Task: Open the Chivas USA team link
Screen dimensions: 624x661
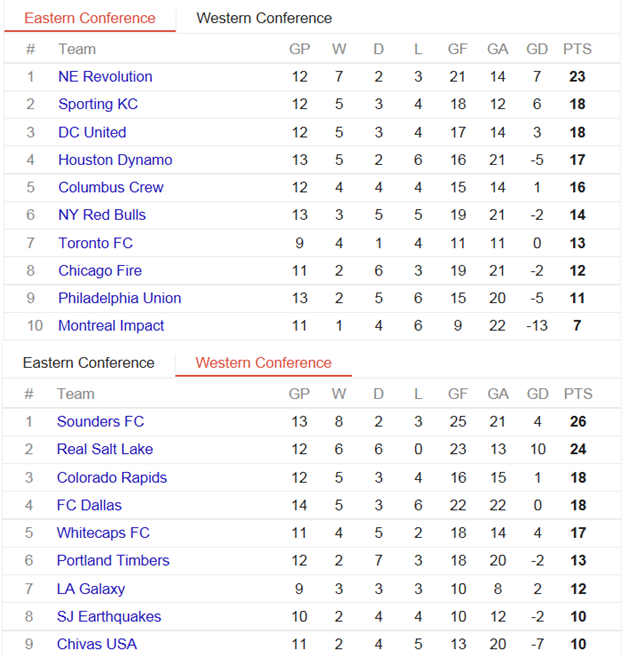Action: tap(97, 644)
